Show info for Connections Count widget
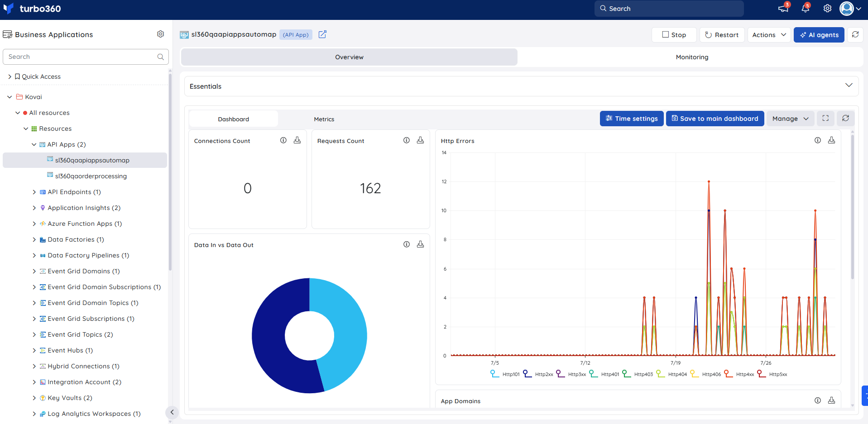This screenshot has height=424, width=868. point(283,140)
